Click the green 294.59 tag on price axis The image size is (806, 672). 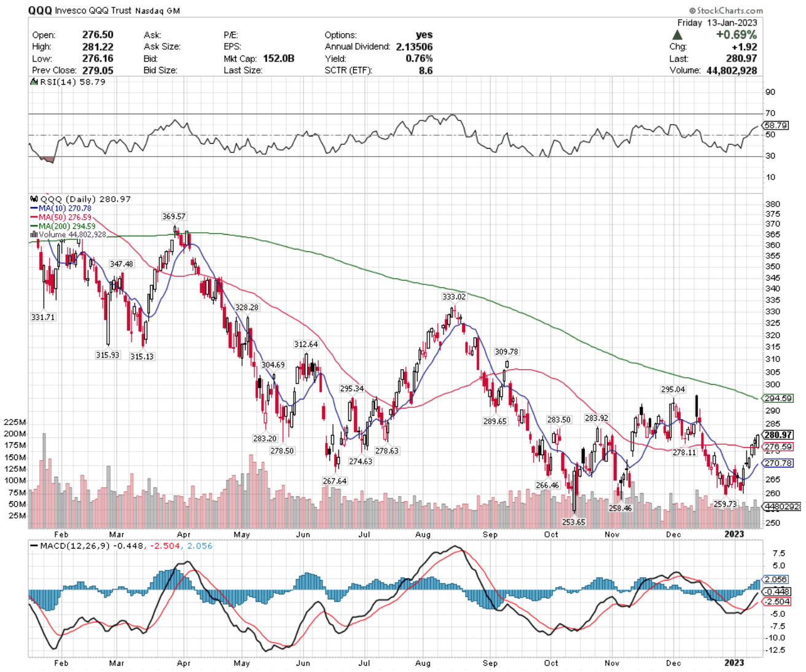[x=778, y=399]
